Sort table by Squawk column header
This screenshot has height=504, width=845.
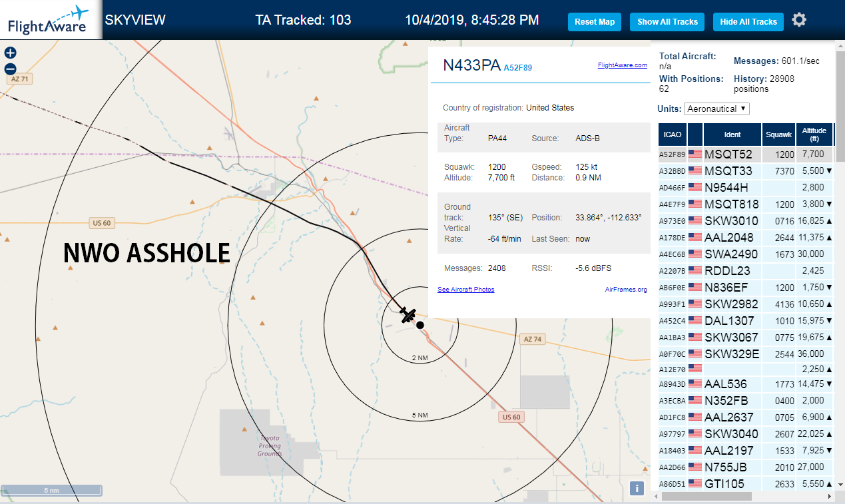pyautogui.click(x=778, y=134)
